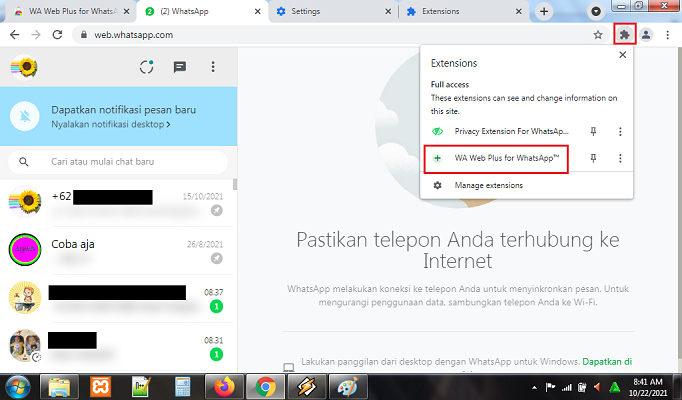
Task: Click Nyalakan notifikasi desktop link
Action: click(x=111, y=124)
